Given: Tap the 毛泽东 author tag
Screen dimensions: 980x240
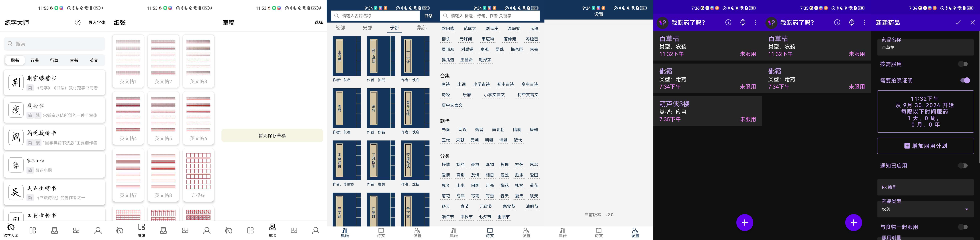Looking at the screenshot, I should (x=485, y=60).
